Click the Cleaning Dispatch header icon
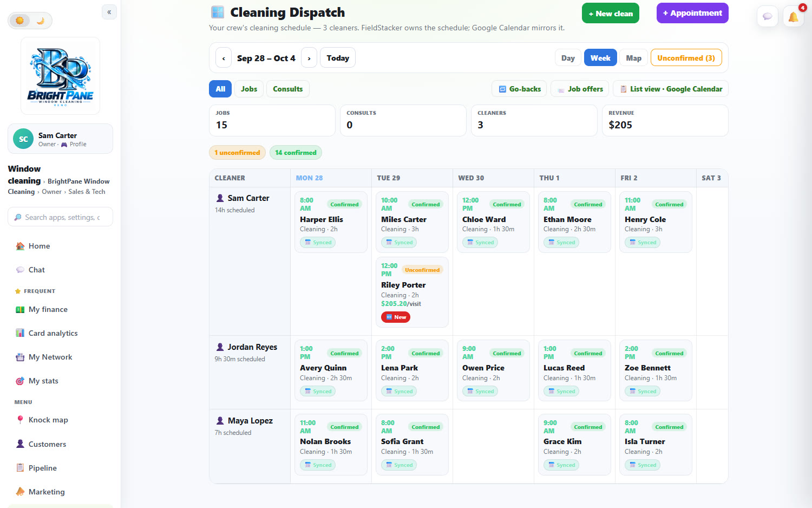The width and height of the screenshot is (812, 508). (217, 12)
